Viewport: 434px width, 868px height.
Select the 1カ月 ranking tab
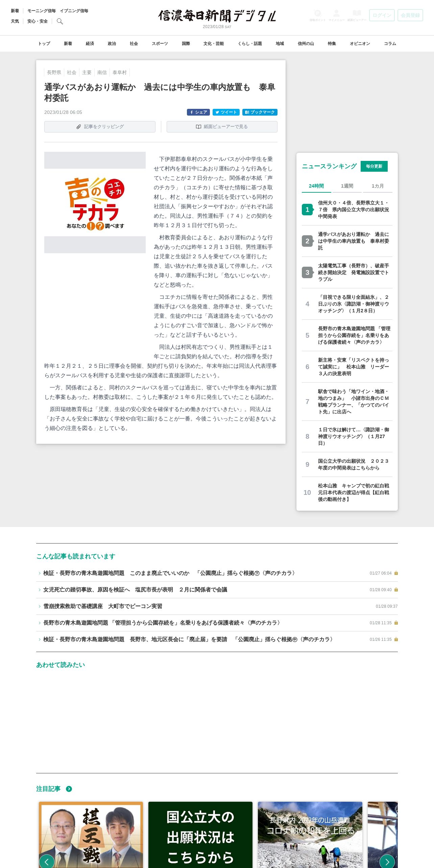[x=378, y=186]
